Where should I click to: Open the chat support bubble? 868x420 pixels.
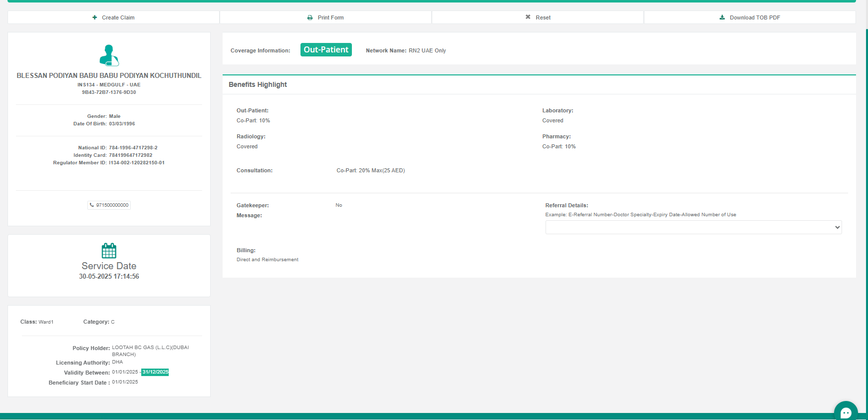(846, 412)
